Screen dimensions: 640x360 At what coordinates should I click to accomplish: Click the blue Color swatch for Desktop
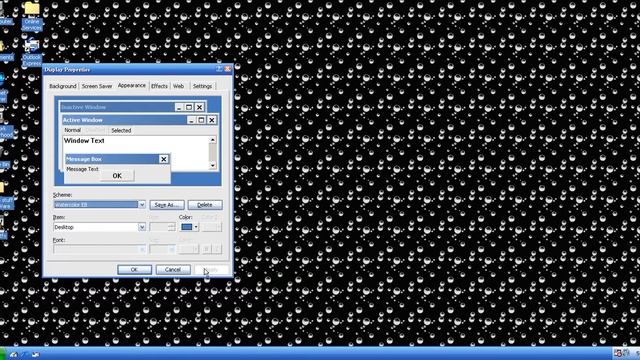(187, 227)
